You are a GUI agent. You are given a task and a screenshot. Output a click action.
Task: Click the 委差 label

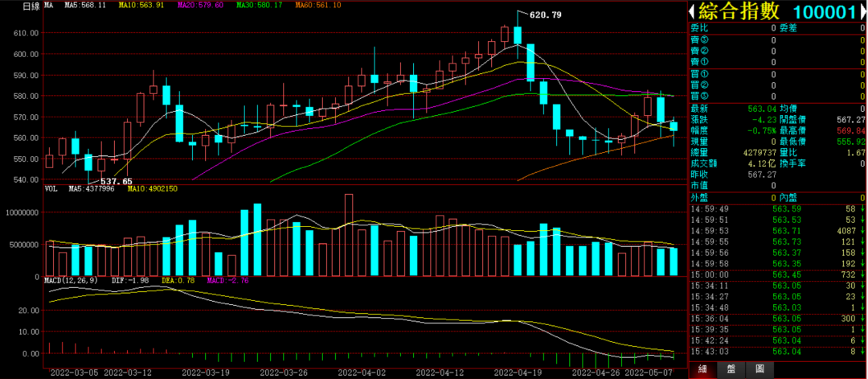788,27
